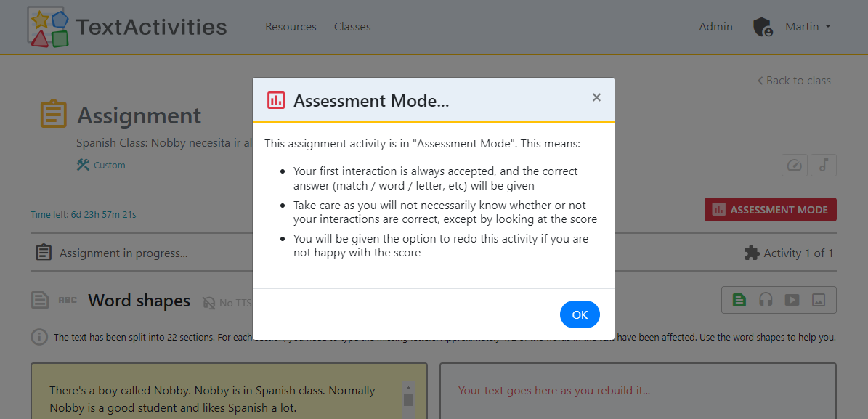Image resolution: width=868 pixels, height=419 pixels.
Task: Click the Assignment heading text
Action: [139, 115]
